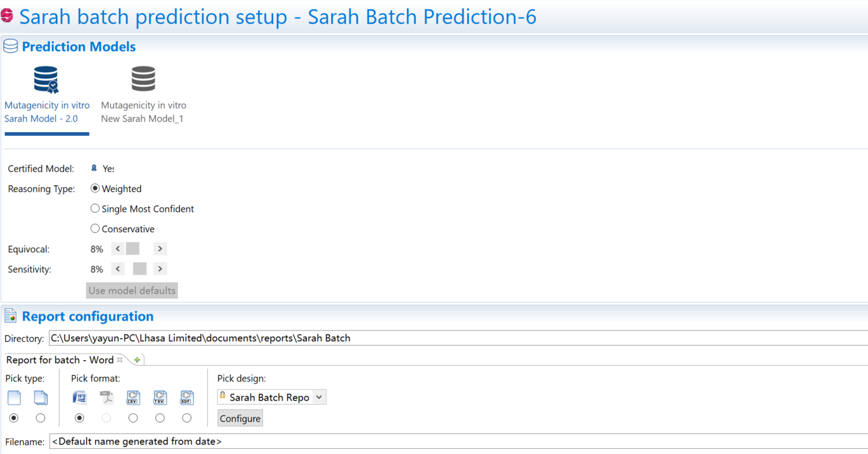Click the Sarah app logo in title
The image size is (868, 454).
7,16
